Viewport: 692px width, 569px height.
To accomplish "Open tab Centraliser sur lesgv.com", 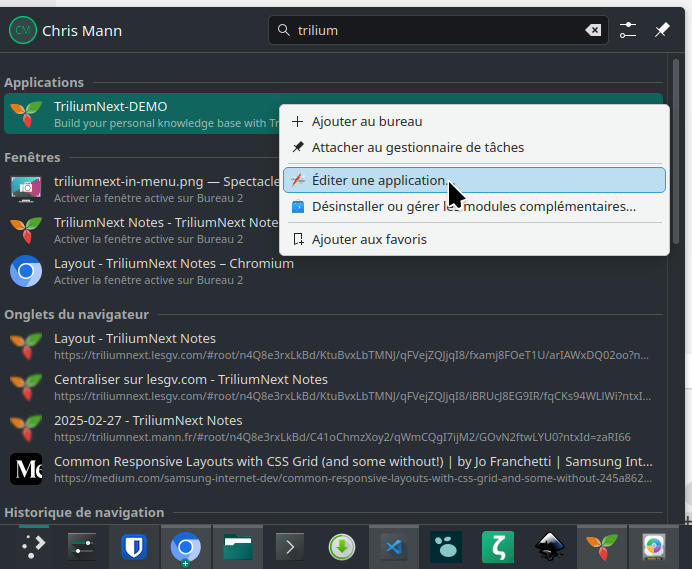I will 334,387.
